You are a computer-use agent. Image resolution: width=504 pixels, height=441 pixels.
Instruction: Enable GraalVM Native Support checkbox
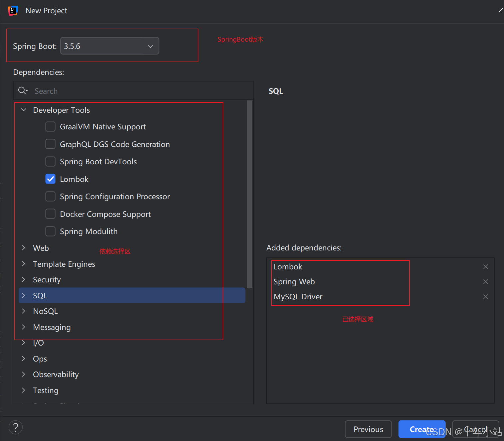pyautogui.click(x=50, y=127)
